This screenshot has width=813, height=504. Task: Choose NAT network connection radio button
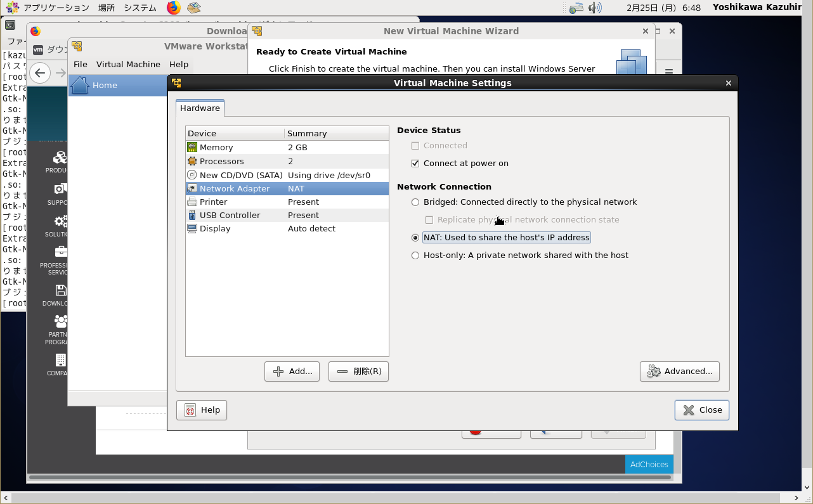point(415,238)
